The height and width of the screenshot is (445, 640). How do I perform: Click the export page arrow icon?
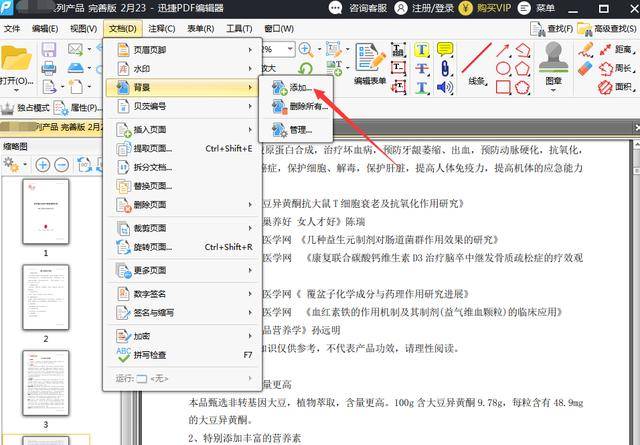click(49, 87)
